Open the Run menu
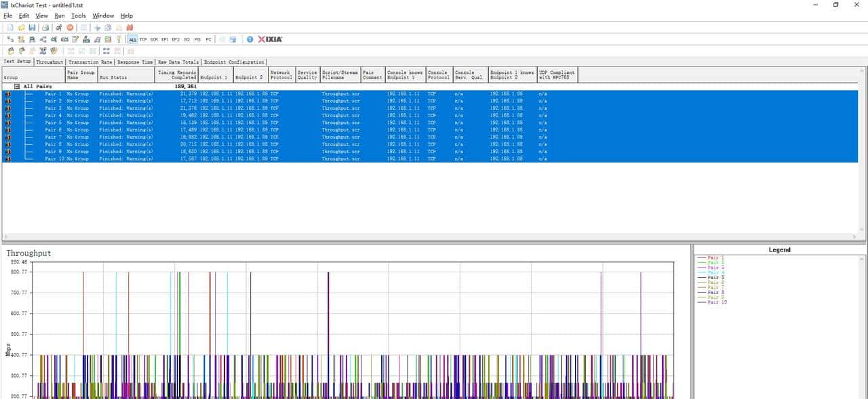 (x=60, y=16)
